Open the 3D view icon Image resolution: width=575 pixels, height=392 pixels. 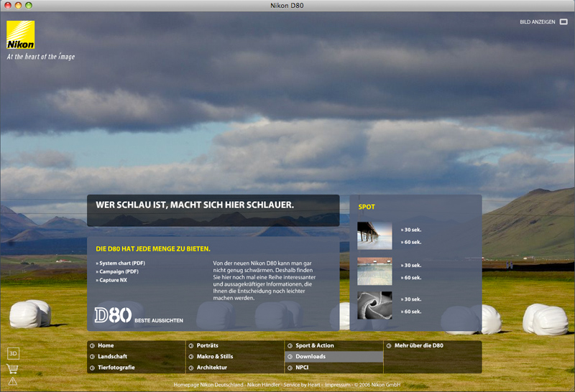click(x=13, y=353)
